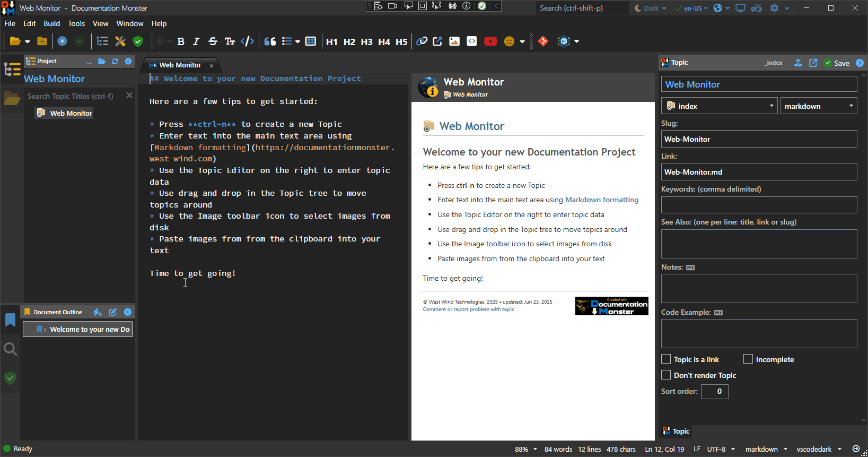Click the bookmark sidebar icon
This screenshot has width=868, height=457.
10,320
